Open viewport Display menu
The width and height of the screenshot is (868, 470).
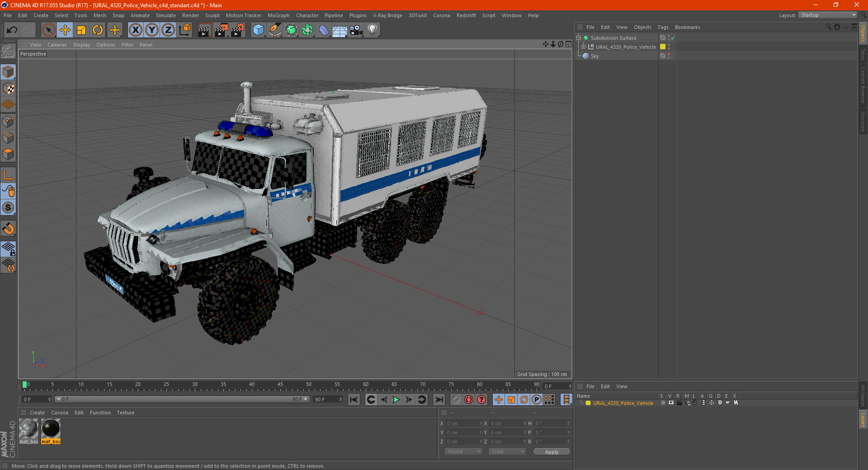pyautogui.click(x=81, y=45)
